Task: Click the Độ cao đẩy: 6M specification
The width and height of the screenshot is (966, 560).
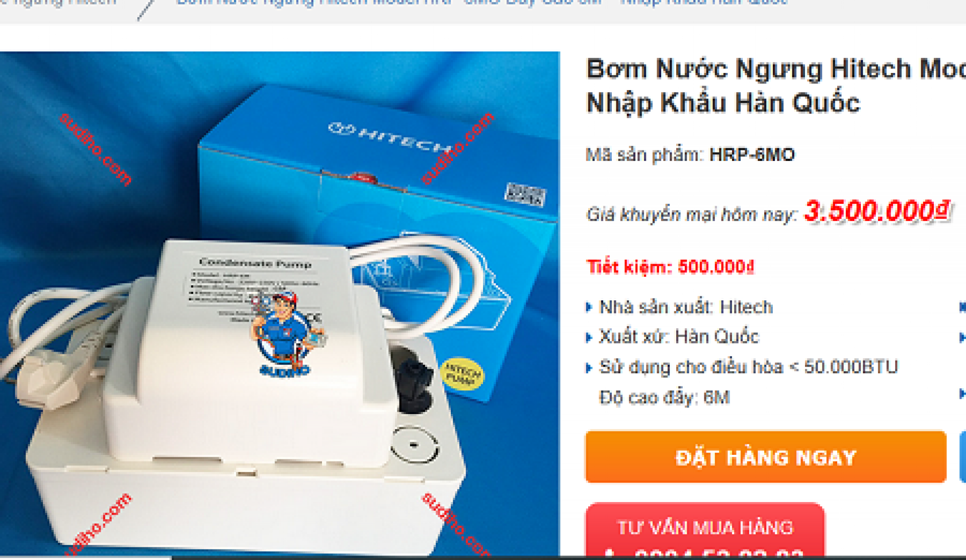Action: click(664, 398)
